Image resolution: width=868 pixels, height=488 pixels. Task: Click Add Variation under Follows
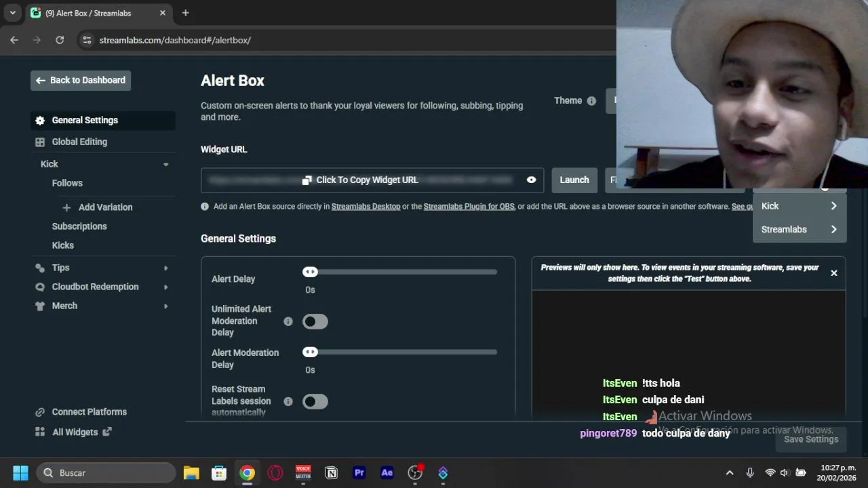[105, 207]
